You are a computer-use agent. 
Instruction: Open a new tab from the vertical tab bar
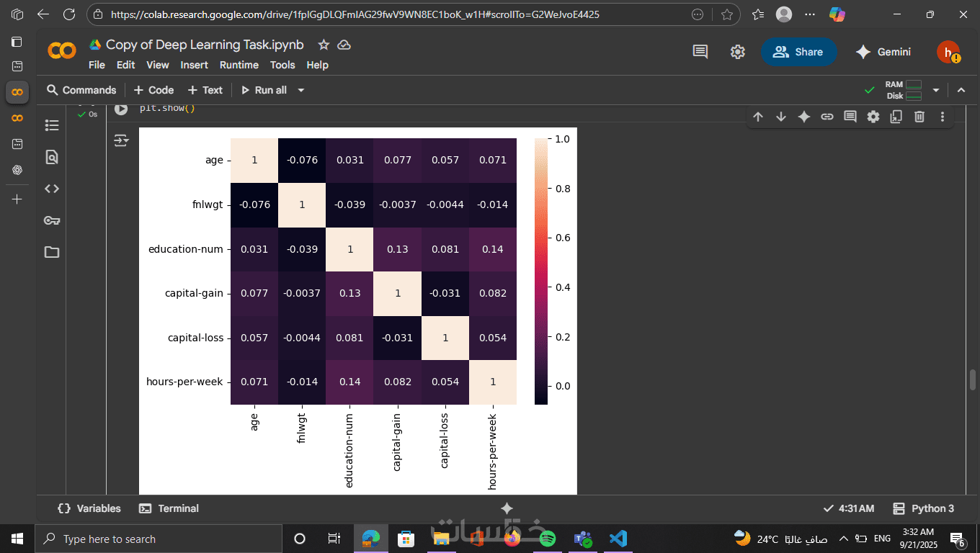point(17,199)
